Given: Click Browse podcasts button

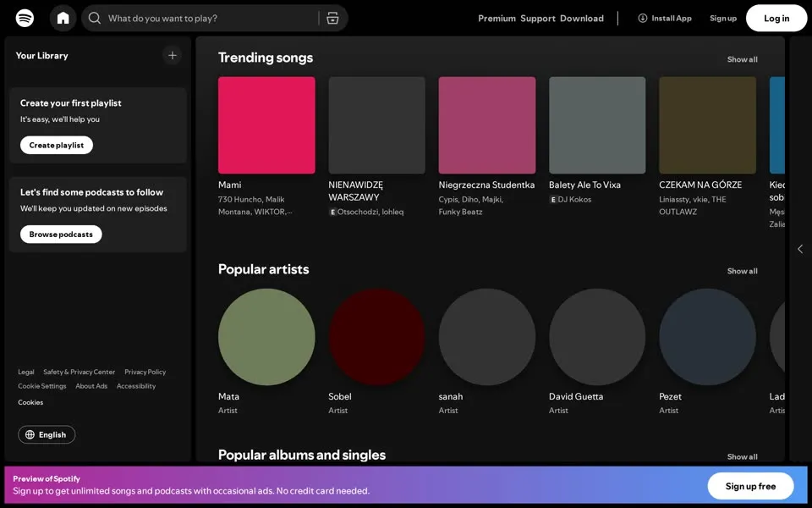Looking at the screenshot, I should click(x=61, y=235).
